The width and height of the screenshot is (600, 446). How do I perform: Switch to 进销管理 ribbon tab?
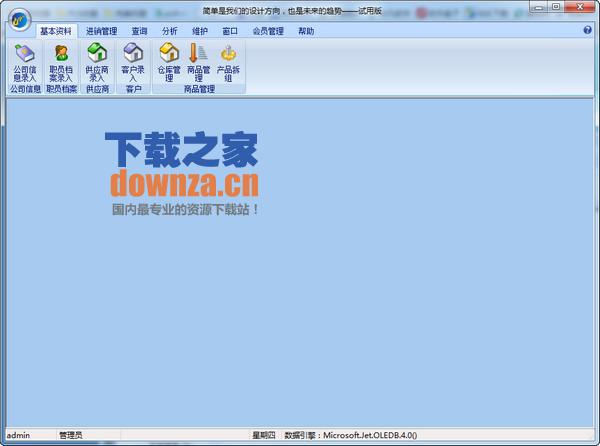101,31
